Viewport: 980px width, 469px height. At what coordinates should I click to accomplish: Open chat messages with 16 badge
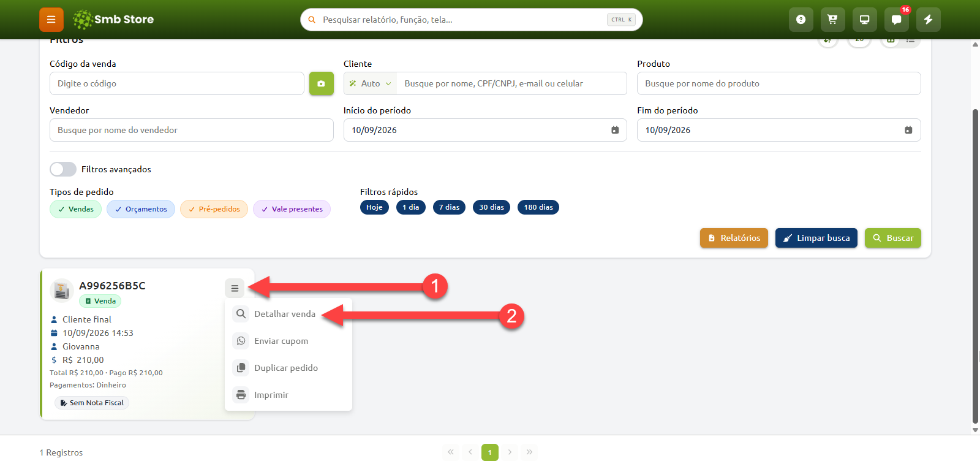click(896, 20)
